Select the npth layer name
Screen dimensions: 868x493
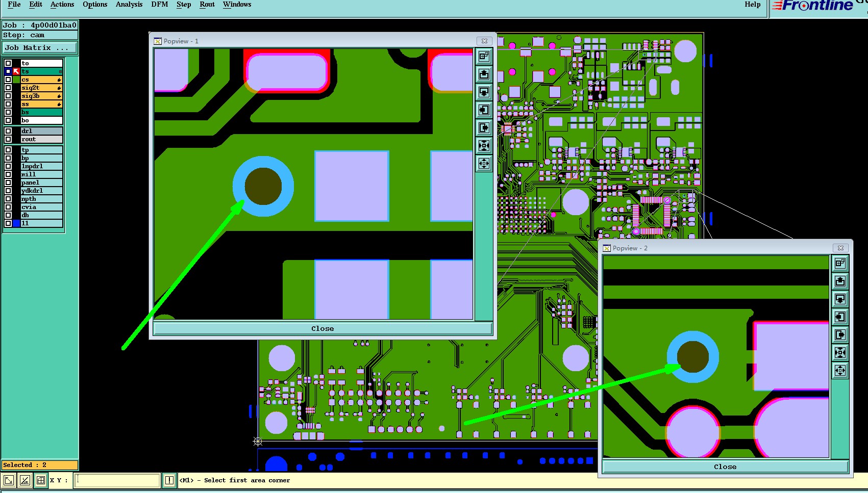[41, 199]
